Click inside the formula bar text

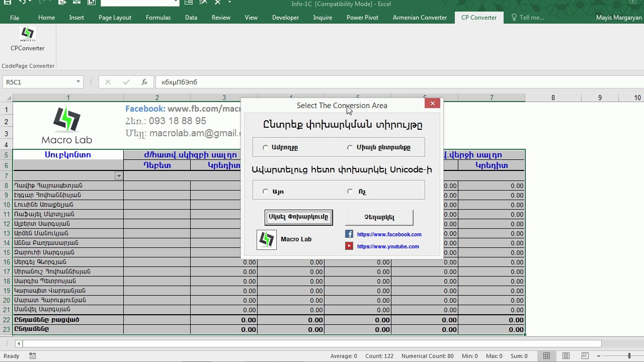pyautogui.click(x=180, y=82)
